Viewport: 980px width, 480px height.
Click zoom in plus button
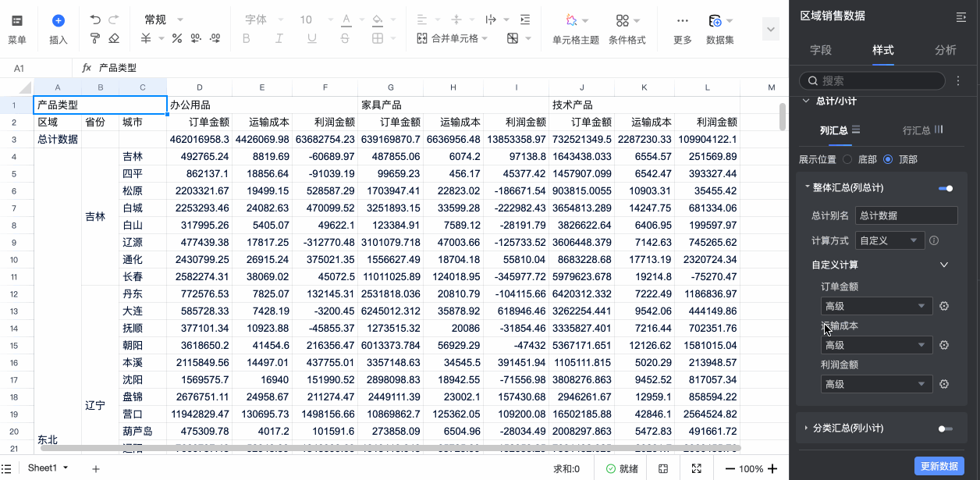coord(772,469)
